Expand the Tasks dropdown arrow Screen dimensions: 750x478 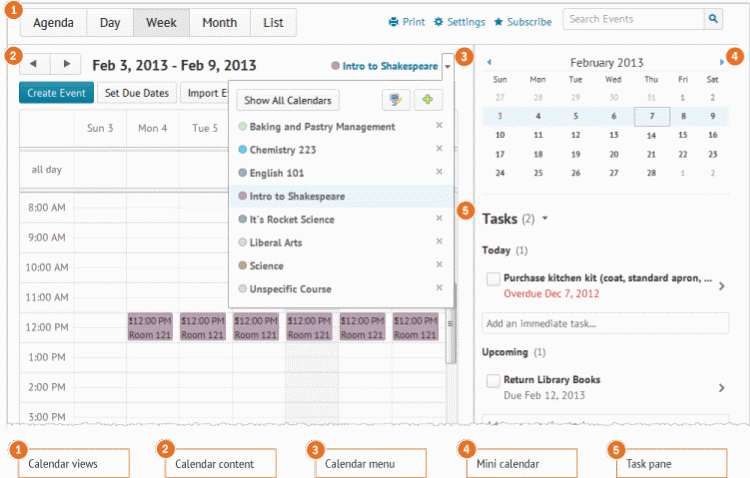(545, 218)
